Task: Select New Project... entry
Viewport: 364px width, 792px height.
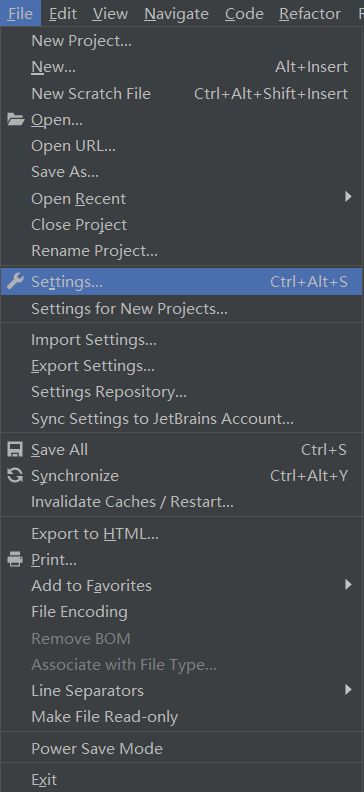Action: [181, 41]
